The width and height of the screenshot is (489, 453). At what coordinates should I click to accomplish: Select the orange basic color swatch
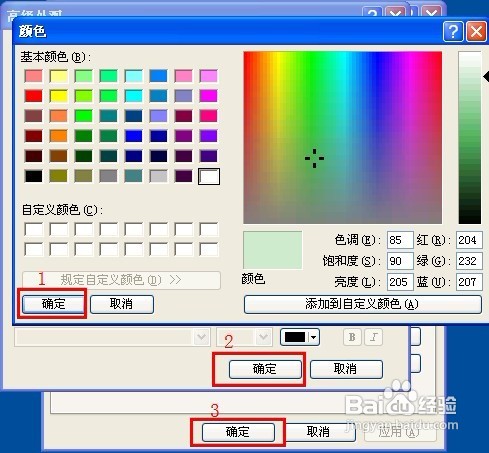click(59, 136)
